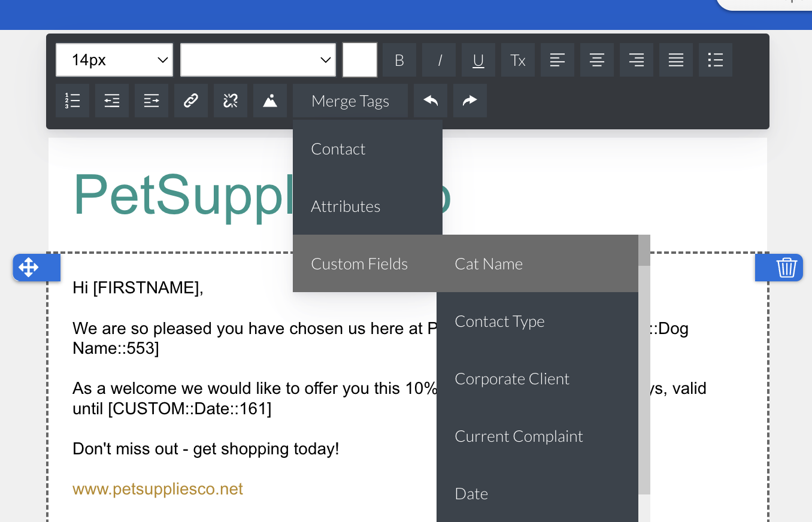The height and width of the screenshot is (522, 812).
Task: Open the text color picker
Action: click(x=359, y=60)
